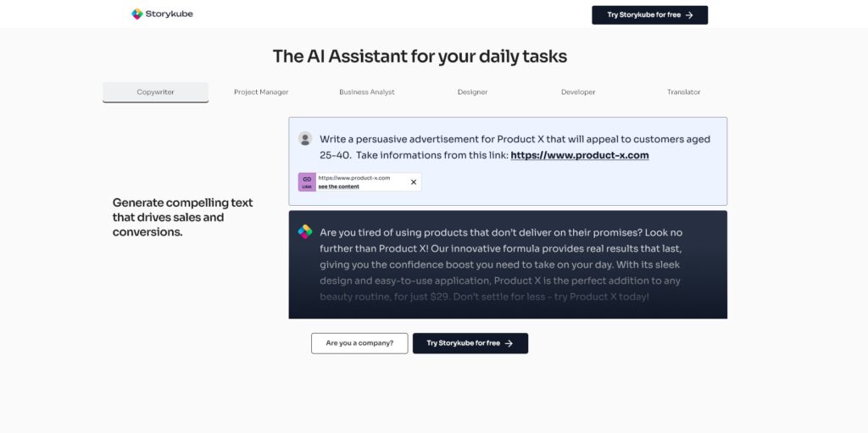868x433 pixels.
Task: Open the Business Analyst tab
Action: 367,92
